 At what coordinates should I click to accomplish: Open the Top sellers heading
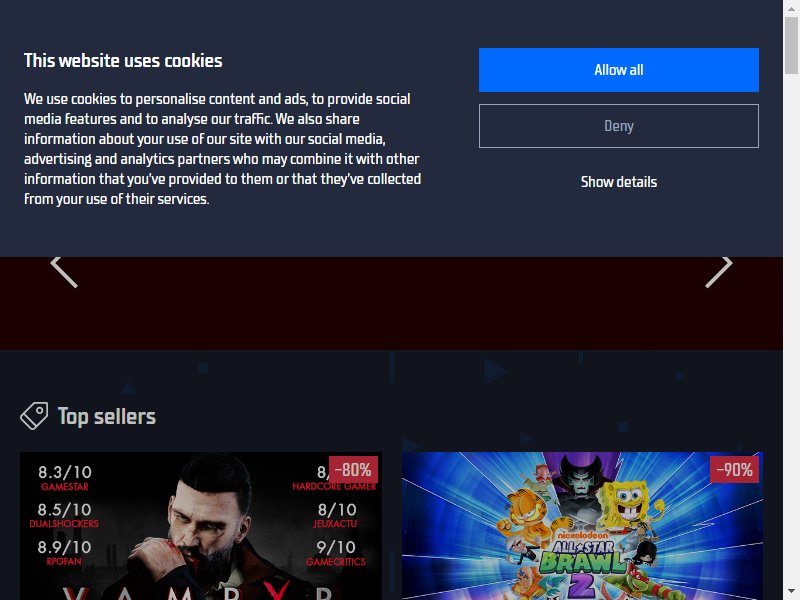click(x=107, y=416)
